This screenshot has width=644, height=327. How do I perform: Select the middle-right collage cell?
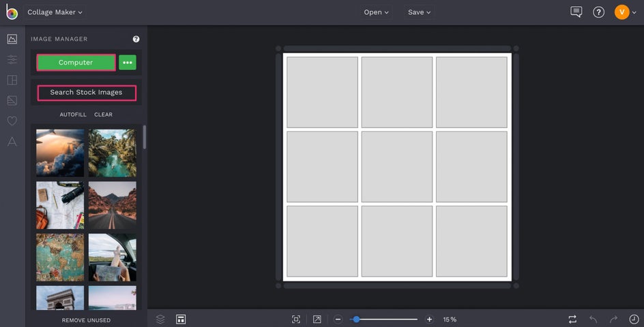point(471,167)
